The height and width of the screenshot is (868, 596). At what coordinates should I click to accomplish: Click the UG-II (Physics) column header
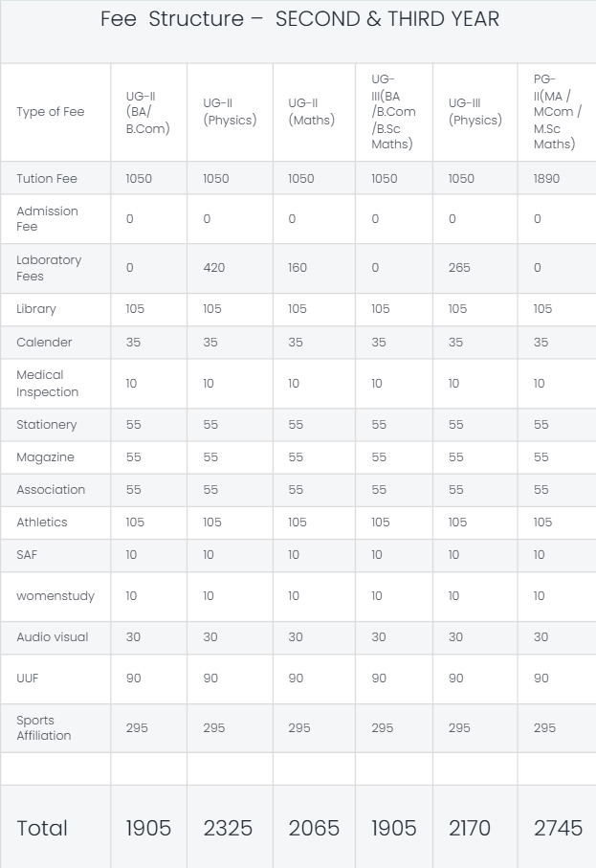230,112
